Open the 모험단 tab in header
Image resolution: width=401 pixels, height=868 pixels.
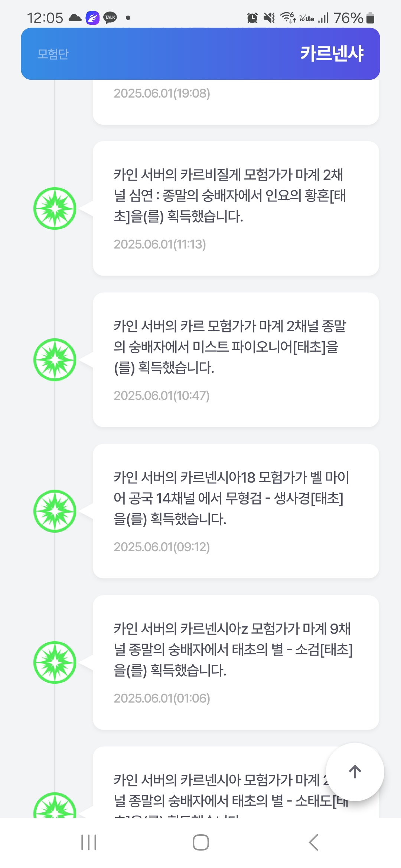pyautogui.click(x=53, y=54)
